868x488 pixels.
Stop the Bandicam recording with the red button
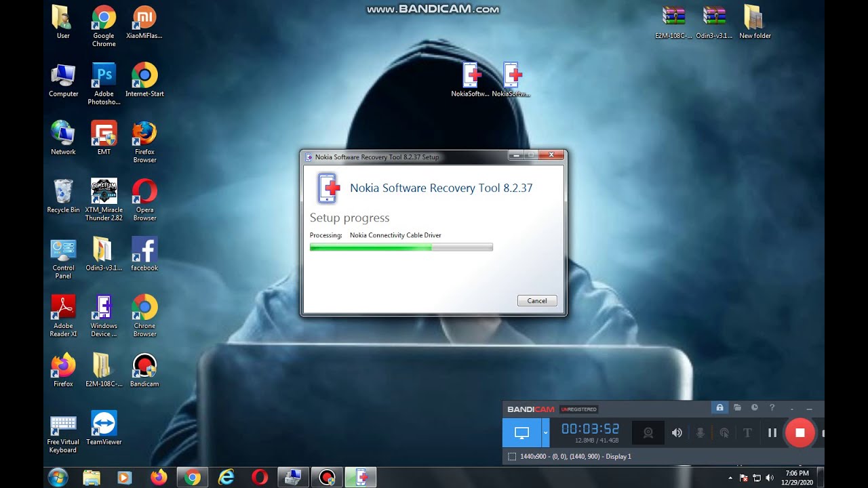coord(800,432)
